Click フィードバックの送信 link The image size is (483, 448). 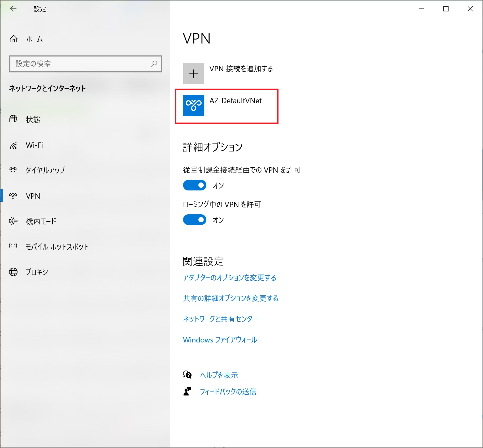pos(228,392)
